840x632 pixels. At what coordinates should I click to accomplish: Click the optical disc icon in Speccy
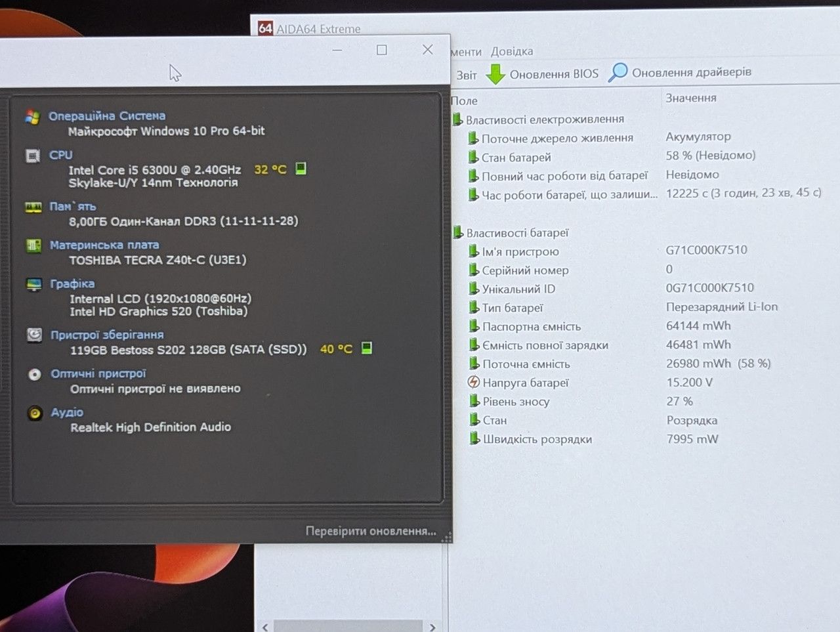[x=35, y=374]
